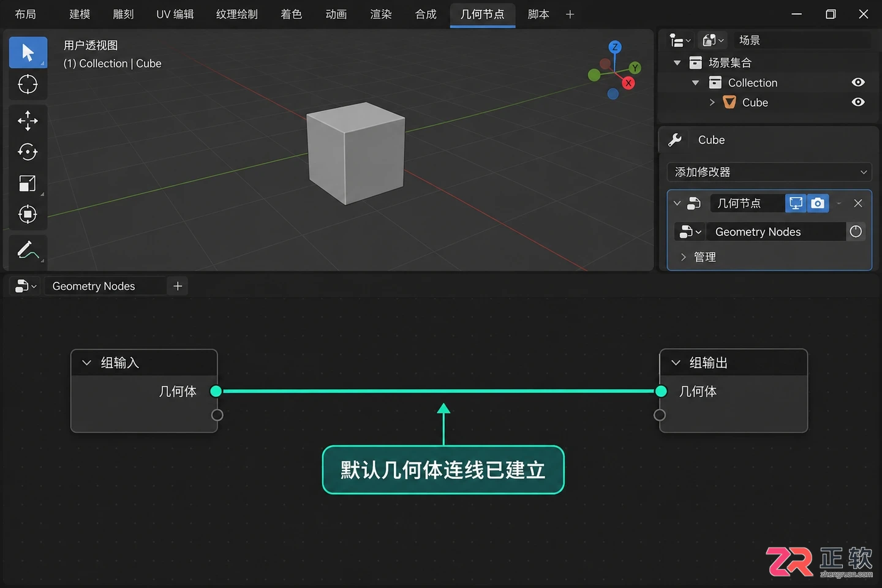Toggle fake user for Geometry Nodes
The width and height of the screenshot is (882, 588).
[856, 232]
